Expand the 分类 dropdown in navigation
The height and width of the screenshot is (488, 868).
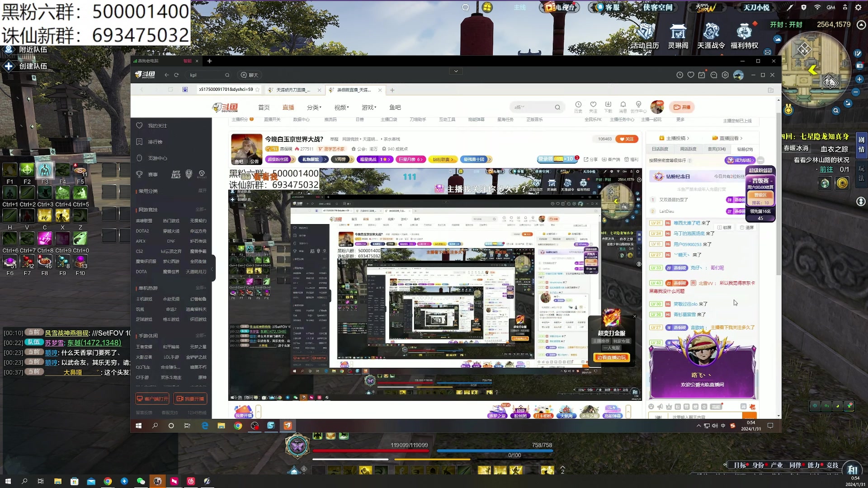click(314, 108)
